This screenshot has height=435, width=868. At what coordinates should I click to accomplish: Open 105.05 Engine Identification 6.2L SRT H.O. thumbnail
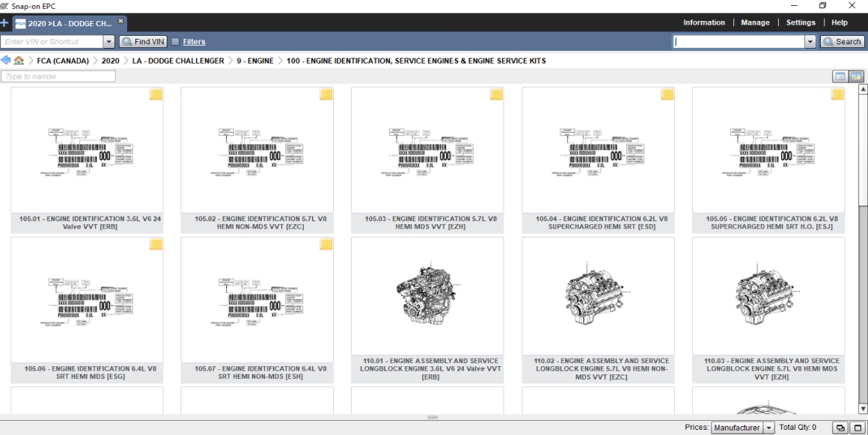click(768, 150)
